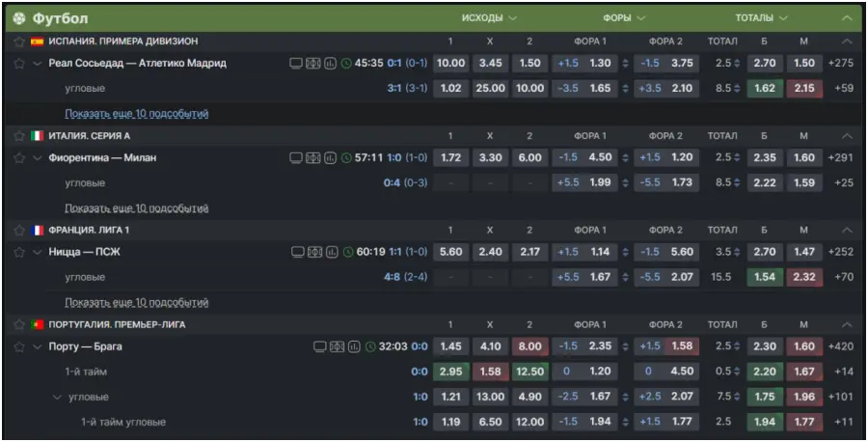
Task: Click the Spain flag icon
Action: click(37, 41)
